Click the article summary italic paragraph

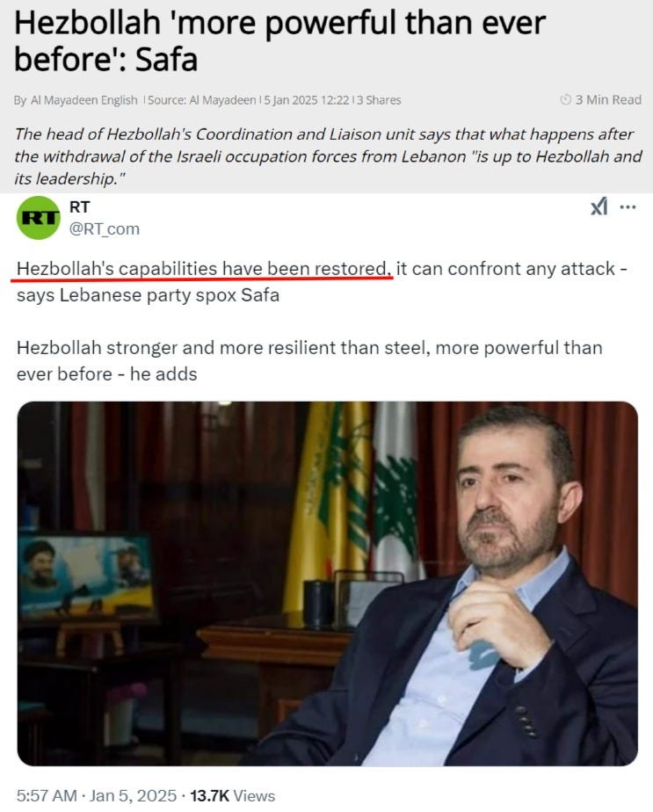click(x=329, y=156)
